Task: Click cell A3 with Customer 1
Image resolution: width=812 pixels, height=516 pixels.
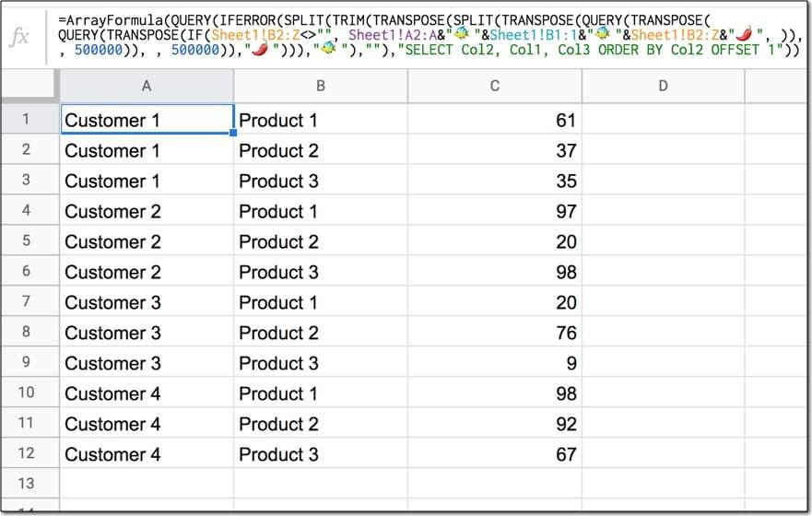Action: pyautogui.click(x=147, y=180)
